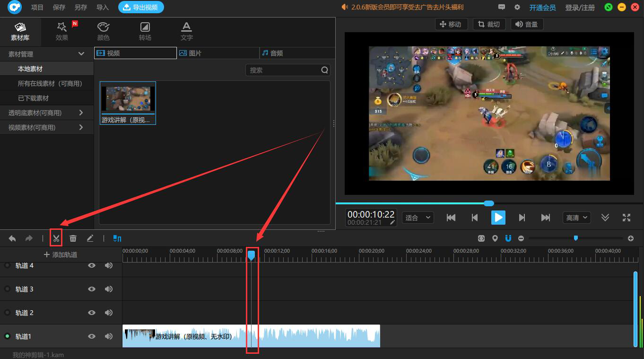
Task: Click the double chevron down icon
Action: 605,218
